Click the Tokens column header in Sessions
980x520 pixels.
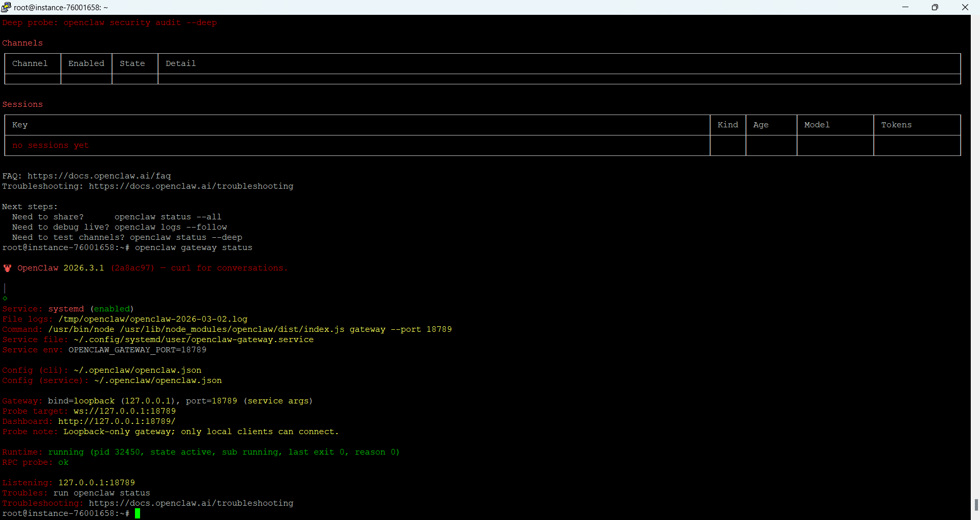(896, 125)
